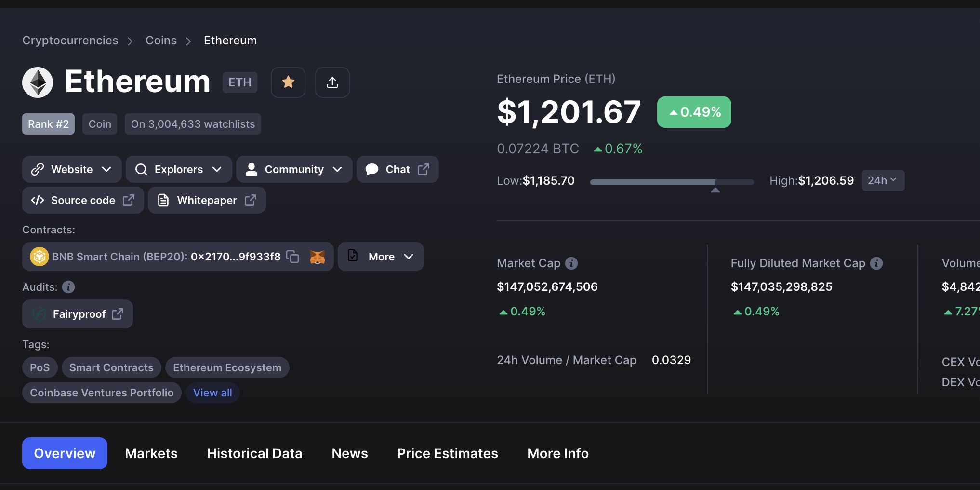
Task: Click the Source code brackets icon
Action: pos(38,200)
